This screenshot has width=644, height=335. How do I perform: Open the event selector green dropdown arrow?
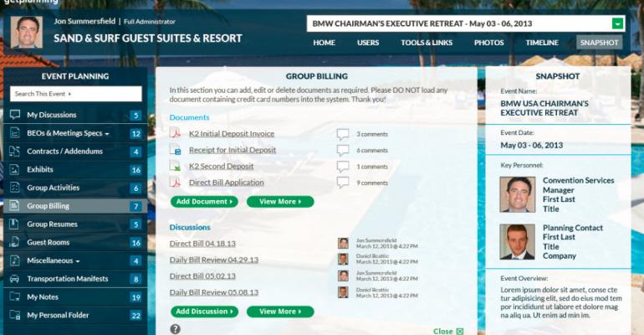pyautogui.click(x=617, y=23)
